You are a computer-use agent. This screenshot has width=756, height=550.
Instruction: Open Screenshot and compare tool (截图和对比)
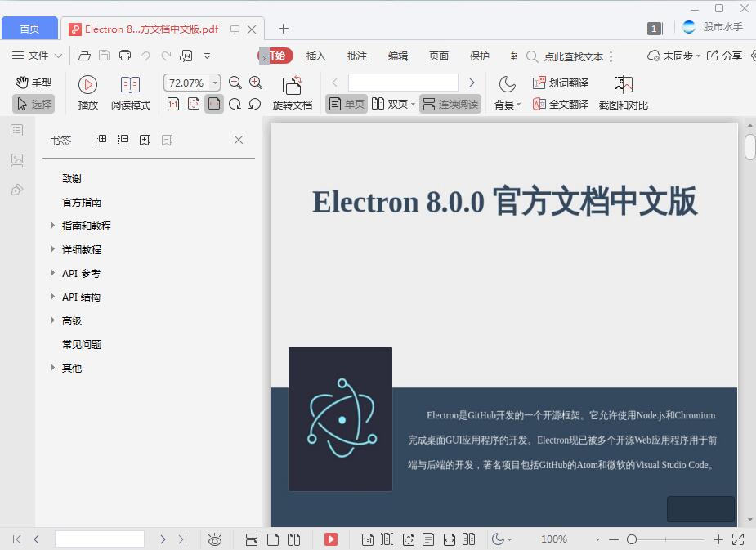click(x=624, y=90)
